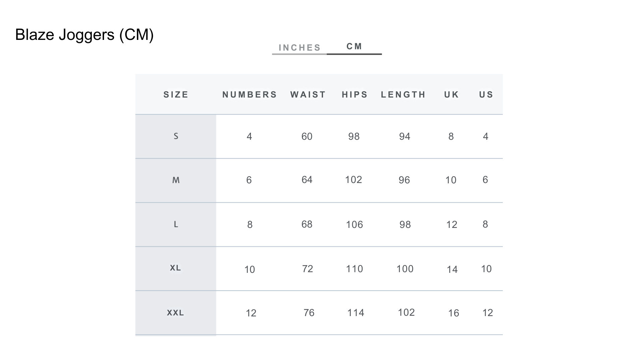The image size is (644, 362).
Task: Select the L size row label
Action: [176, 224]
